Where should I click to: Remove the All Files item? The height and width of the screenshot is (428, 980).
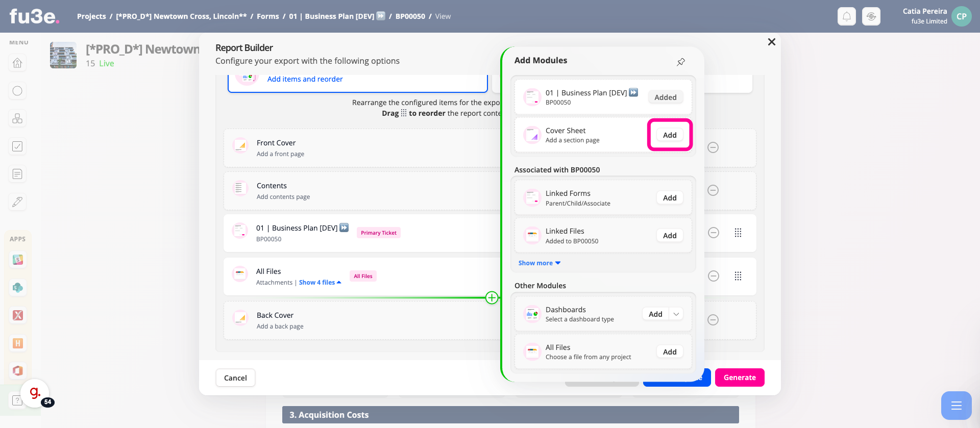(x=714, y=276)
